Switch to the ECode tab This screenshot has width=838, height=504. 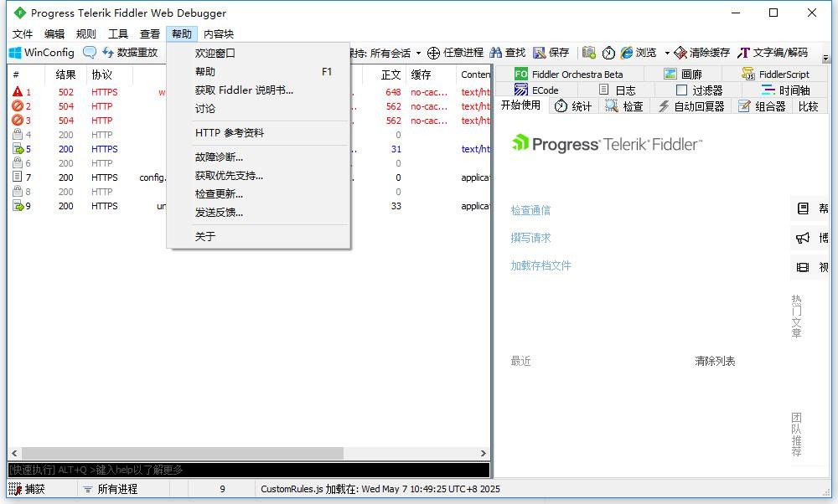tap(536, 90)
